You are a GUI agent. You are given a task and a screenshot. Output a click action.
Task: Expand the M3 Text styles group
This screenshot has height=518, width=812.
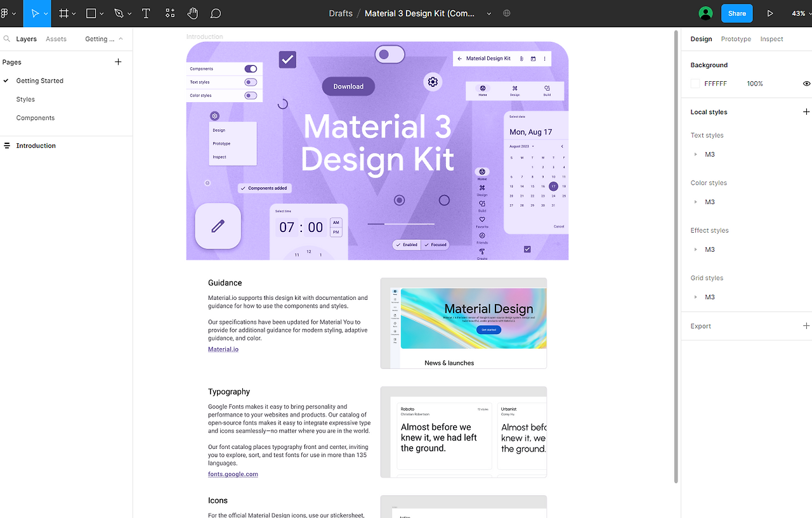pos(696,154)
